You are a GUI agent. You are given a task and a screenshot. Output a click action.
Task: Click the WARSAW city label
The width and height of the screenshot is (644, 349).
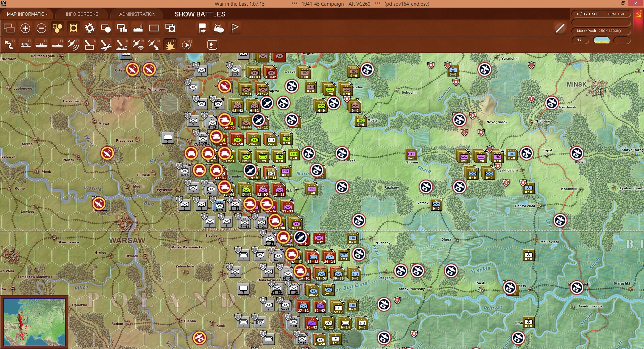[127, 241]
